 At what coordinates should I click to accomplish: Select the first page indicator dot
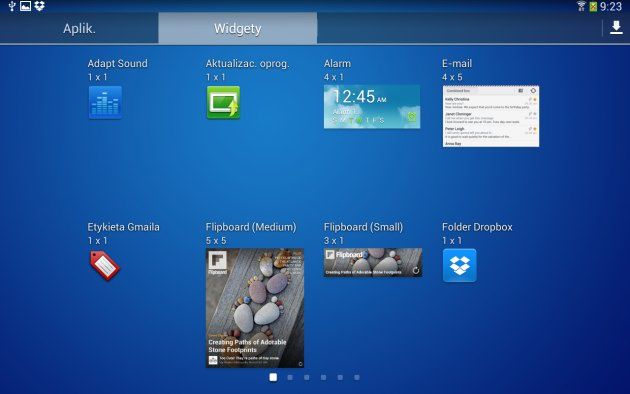[273, 377]
